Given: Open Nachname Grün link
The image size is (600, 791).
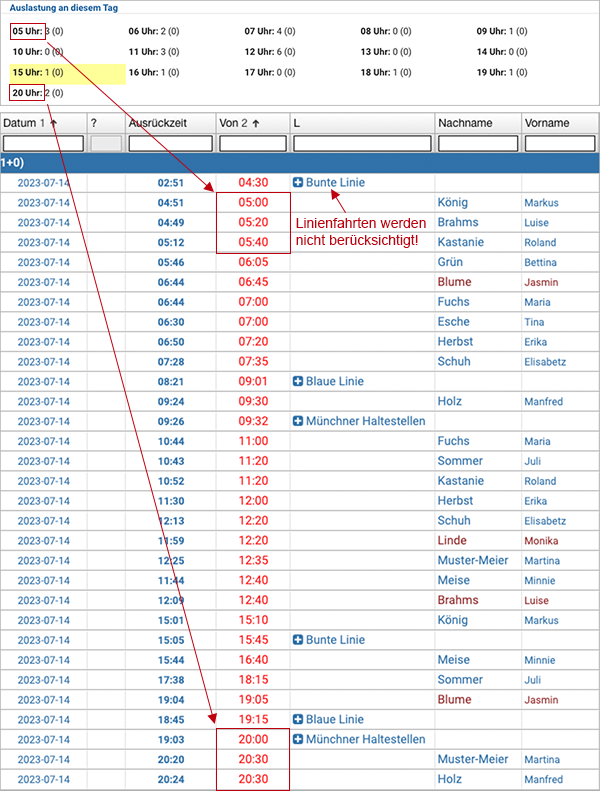Looking at the screenshot, I should 450,262.
